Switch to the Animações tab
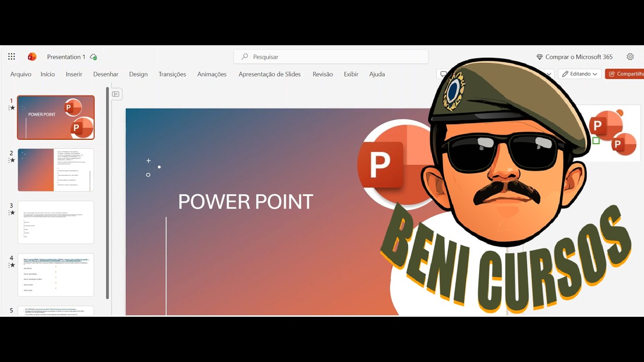This screenshot has height=362, width=644. pos(212,74)
